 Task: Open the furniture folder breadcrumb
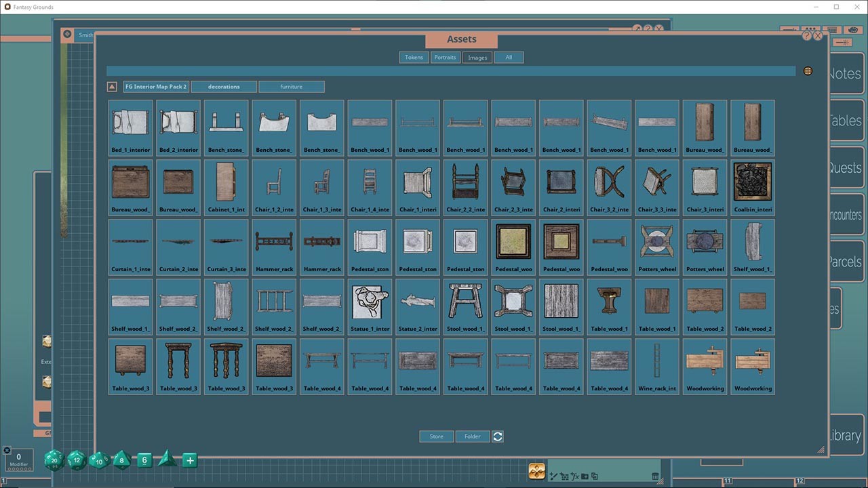[292, 86]
